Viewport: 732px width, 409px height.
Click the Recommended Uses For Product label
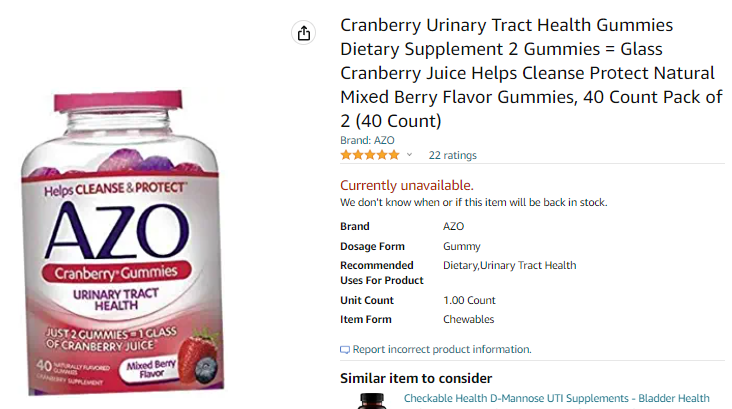coord(381,273)
